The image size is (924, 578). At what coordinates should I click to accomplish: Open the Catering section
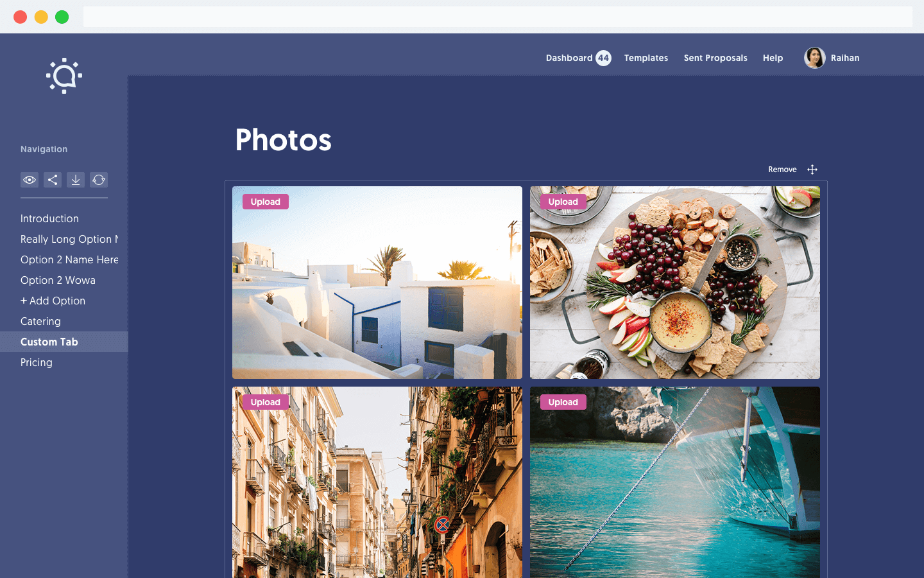[40, 321]
